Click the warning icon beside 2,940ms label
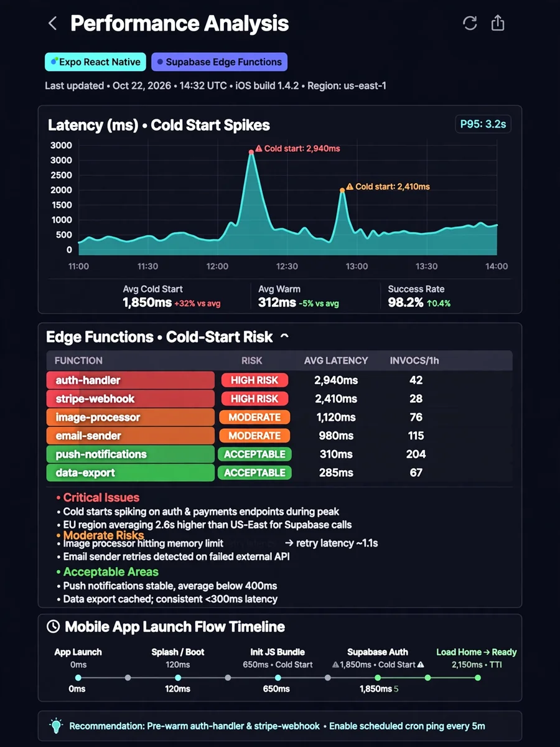 tap(259, 149)
